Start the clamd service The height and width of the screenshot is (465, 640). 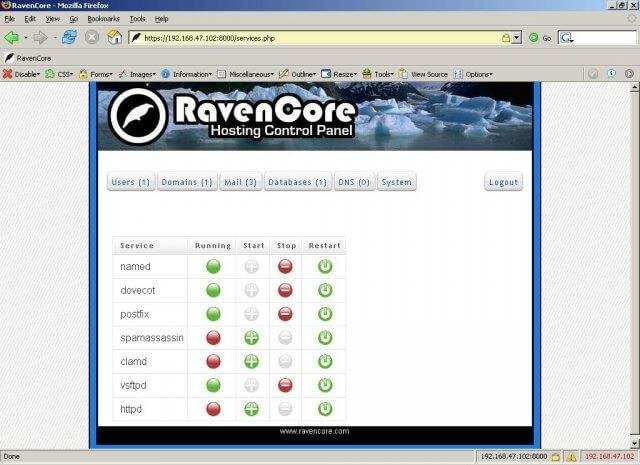coord(252,361)
